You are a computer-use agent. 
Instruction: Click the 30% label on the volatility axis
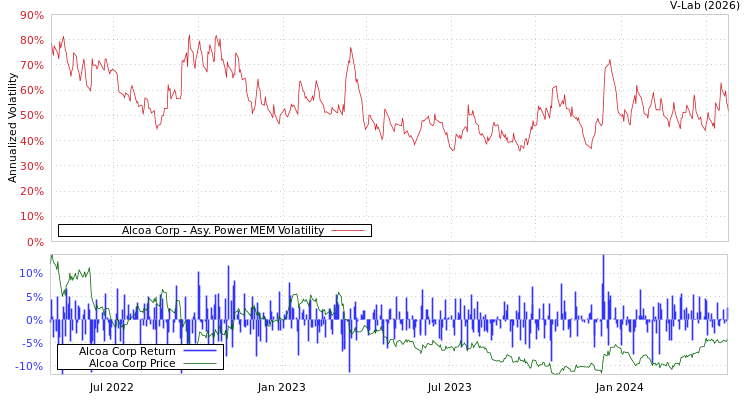click(31, 166)
